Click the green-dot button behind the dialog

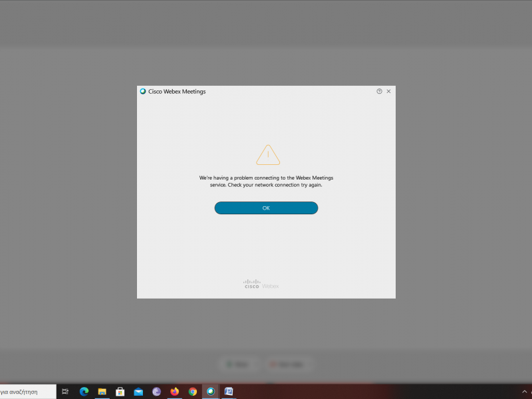tap(238, 364)
